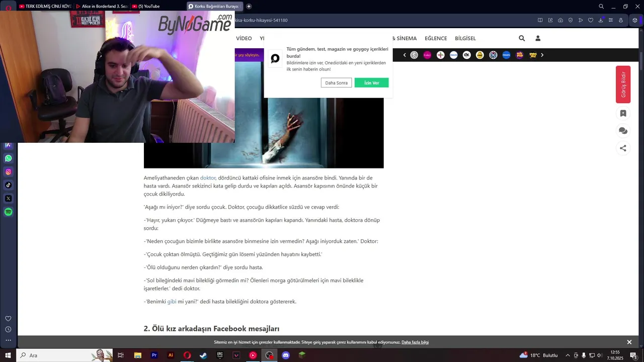The image size is (644, 362).
Task: Open reader mode book icon in address bar
Action: [540, 20]
